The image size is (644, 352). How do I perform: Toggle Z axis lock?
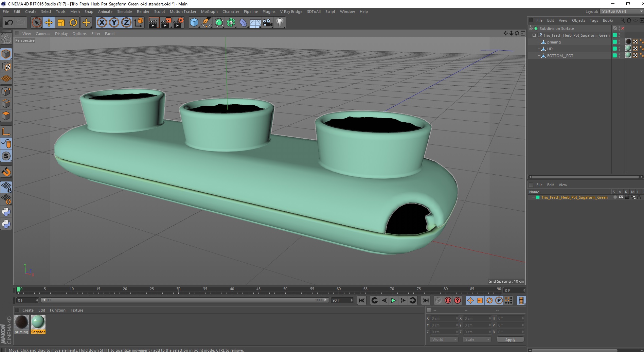[x=126, y=23]
